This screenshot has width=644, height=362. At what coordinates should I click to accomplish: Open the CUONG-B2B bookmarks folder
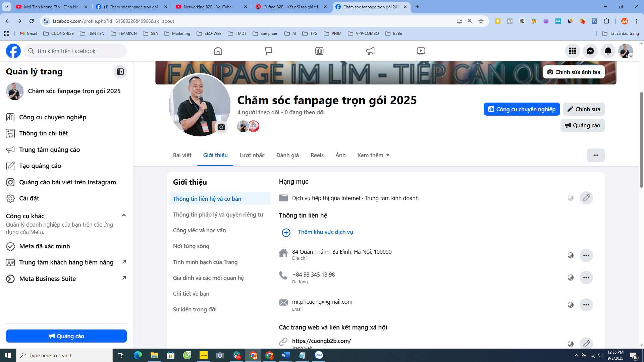pyautogui.click(x=59, y=34)
